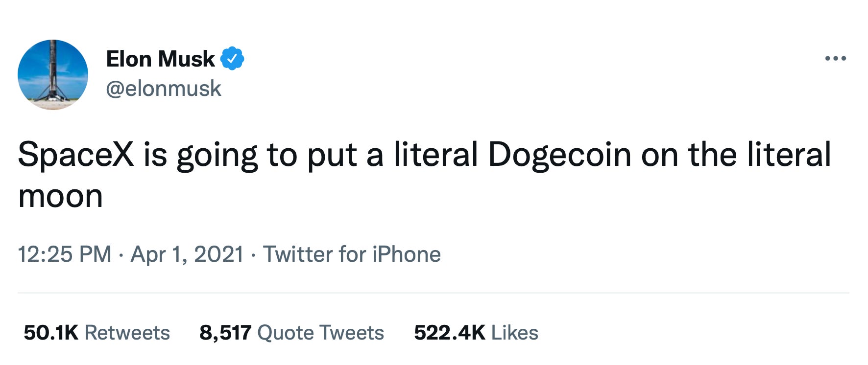Open the @elonmusk handle link
This screenshot has width=868, height=365.
pos(164,89)
